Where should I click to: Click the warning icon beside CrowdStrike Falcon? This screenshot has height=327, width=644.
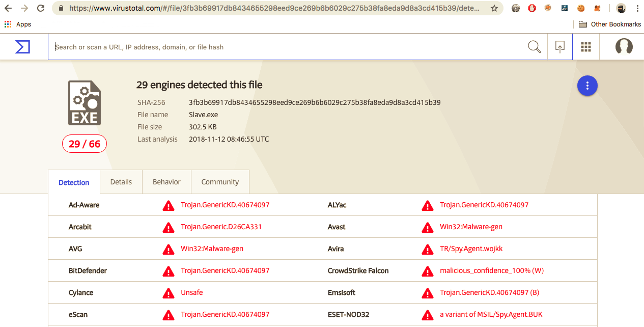(x=427, y=271)
